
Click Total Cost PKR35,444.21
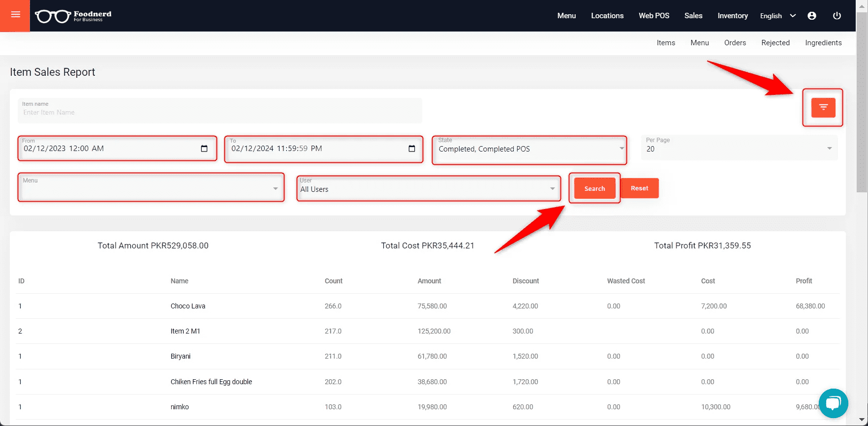click(x=428, y=245)
